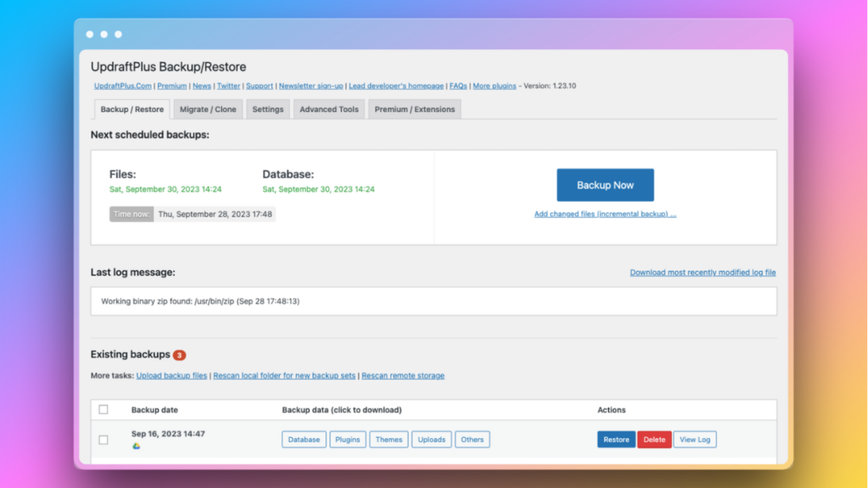This screenshot has height=488, width=868.
Task: Restore the Sep 16, 2023 backup
Action: pos(616,440)
